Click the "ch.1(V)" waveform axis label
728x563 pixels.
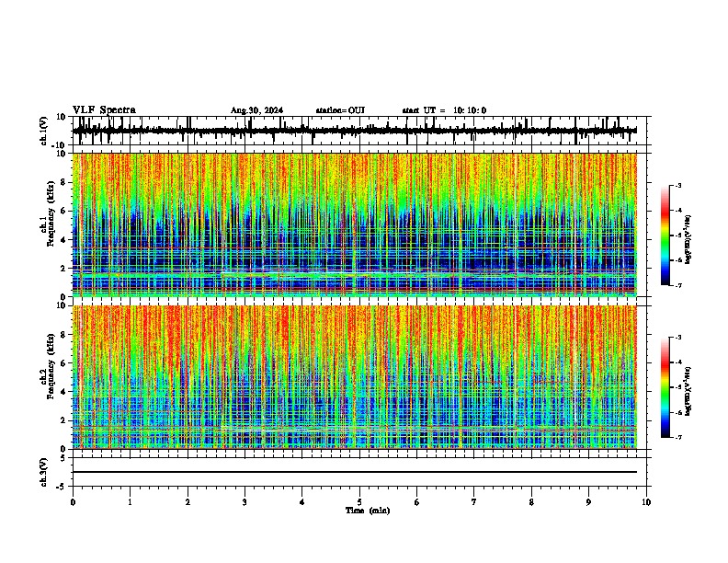[x=44, y=131]
